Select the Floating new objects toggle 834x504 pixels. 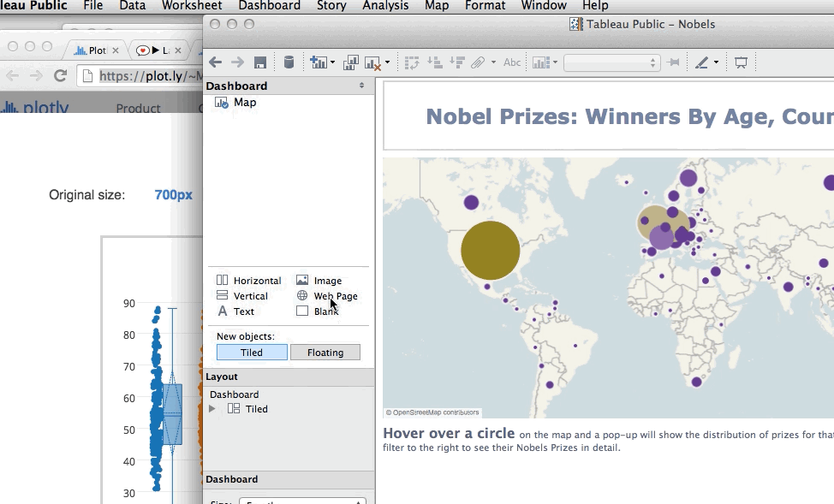point(325,352)
